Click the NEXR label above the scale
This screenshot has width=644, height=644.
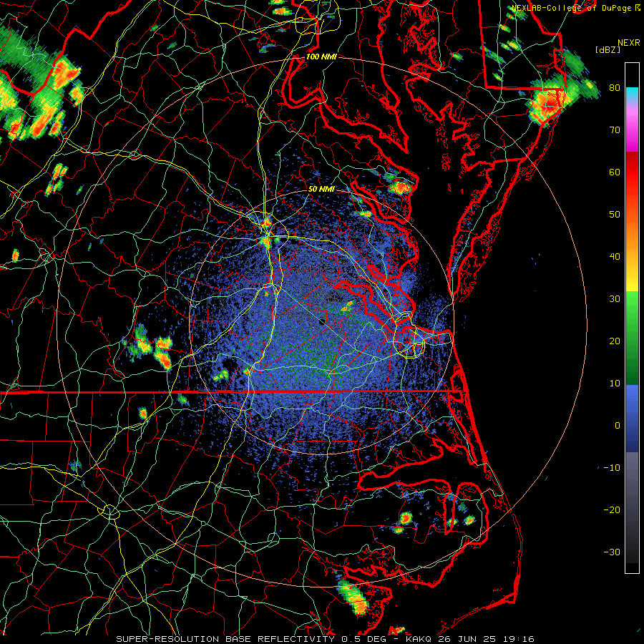click(629, 43)
